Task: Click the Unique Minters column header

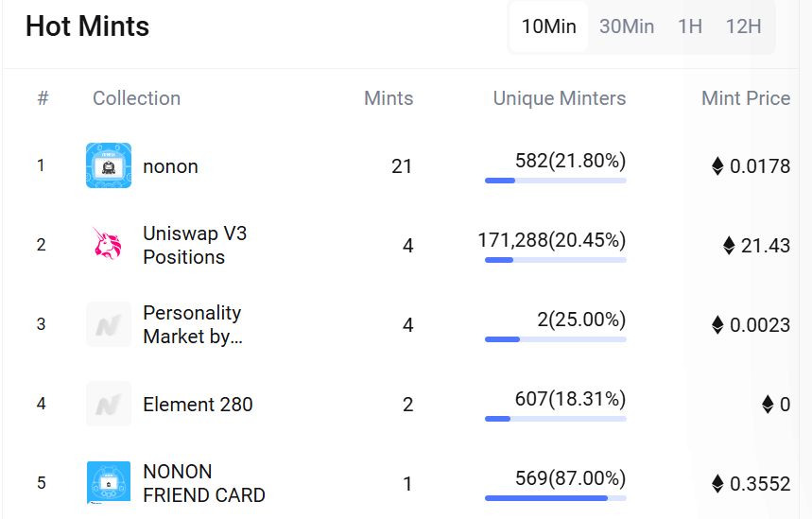Action: click(559, 98)
